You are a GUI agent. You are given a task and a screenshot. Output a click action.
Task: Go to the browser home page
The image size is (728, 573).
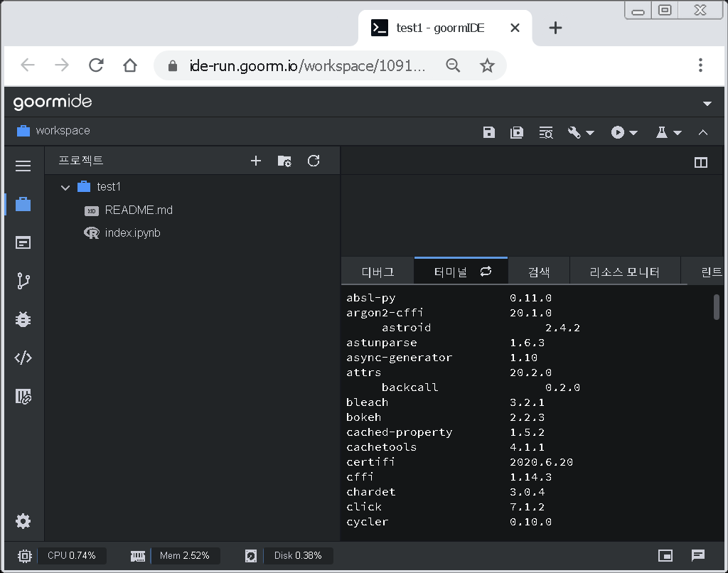[130, 65]
